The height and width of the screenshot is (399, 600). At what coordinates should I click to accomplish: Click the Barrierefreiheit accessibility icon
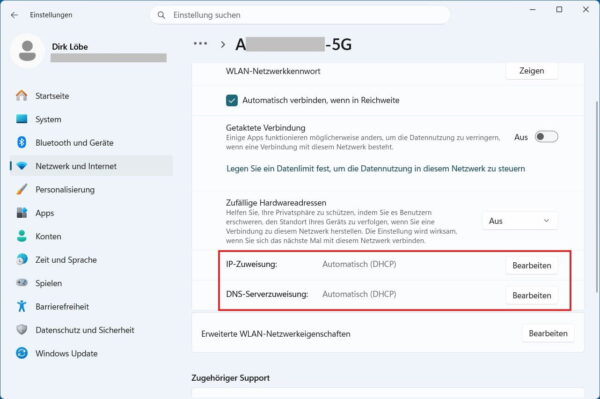click(x=22, y=306)
